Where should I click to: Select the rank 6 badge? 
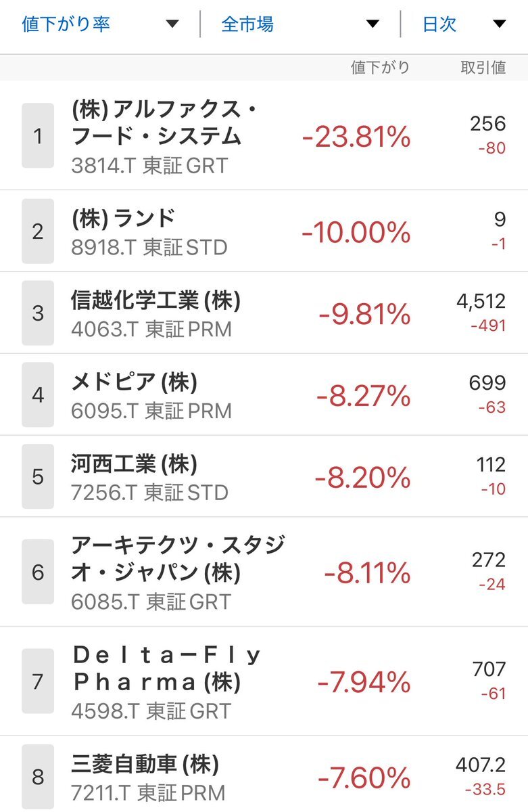38,572
